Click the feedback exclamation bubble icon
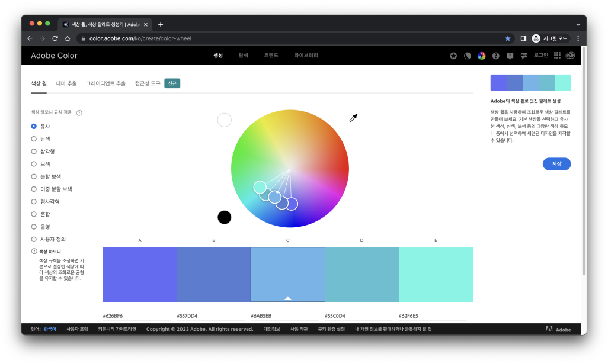 point(510,56)
